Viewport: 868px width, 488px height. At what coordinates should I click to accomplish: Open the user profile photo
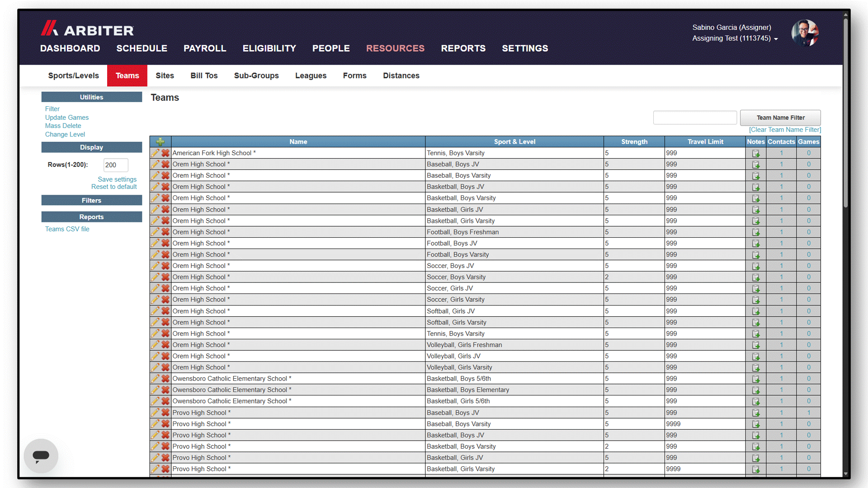805,33
